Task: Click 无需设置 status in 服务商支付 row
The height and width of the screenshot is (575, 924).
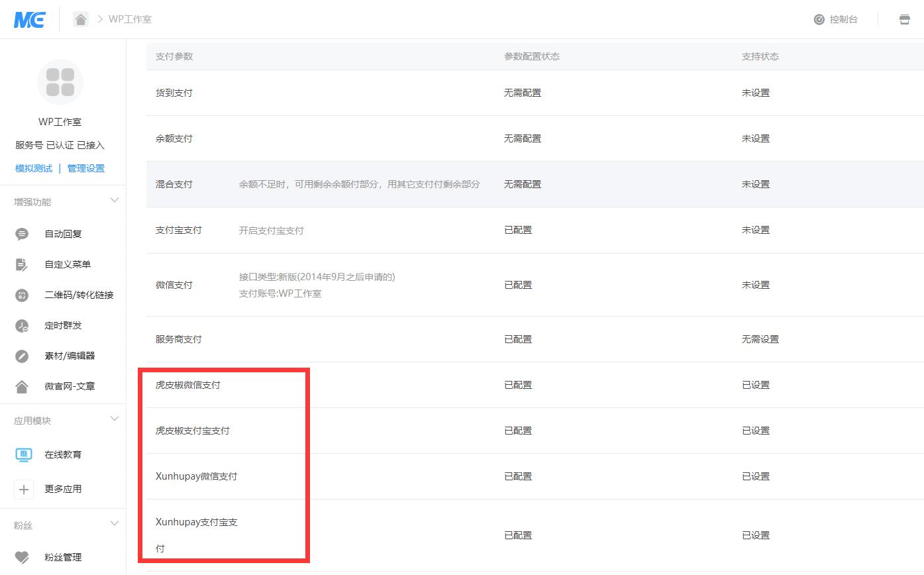Action: pos(760,339)
